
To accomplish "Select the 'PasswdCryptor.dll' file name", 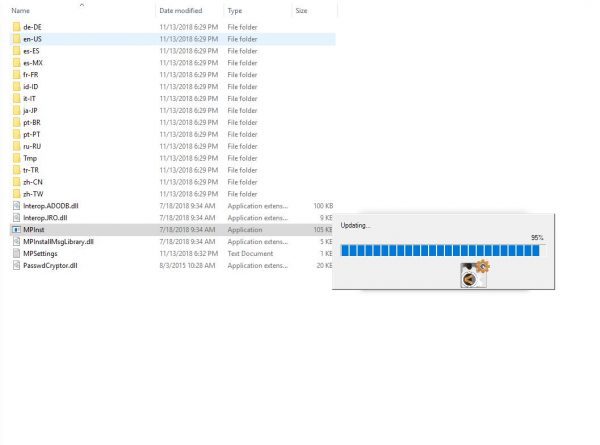I will point(50,265).
